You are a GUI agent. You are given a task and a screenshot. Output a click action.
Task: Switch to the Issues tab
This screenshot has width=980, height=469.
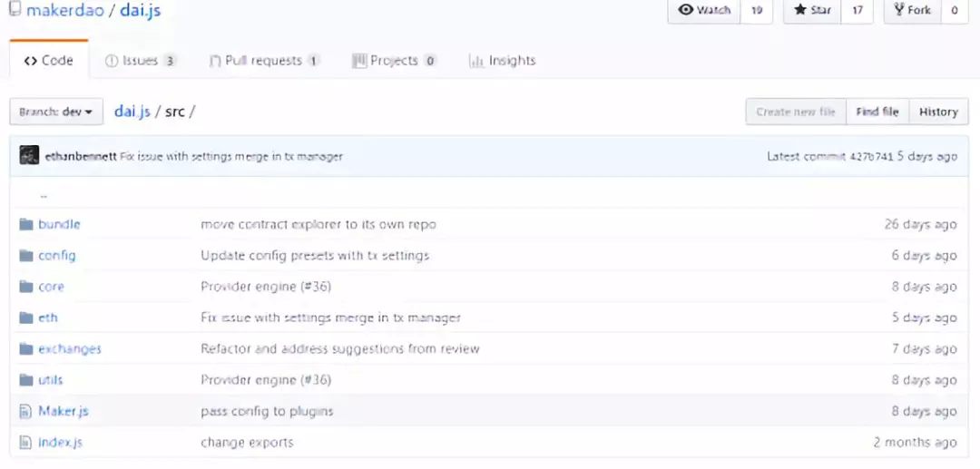tap(141, 61)
